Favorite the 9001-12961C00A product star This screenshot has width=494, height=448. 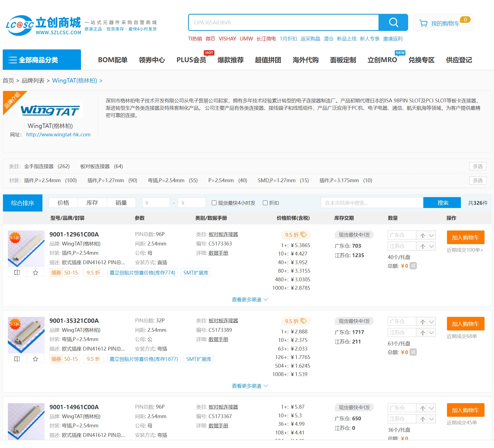[35, 273]
